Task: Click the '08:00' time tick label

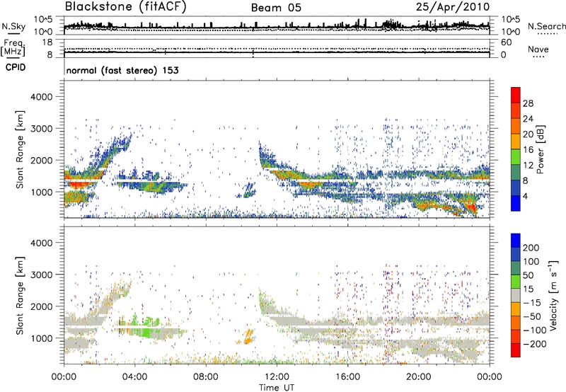Action: [x=206, y=377]
